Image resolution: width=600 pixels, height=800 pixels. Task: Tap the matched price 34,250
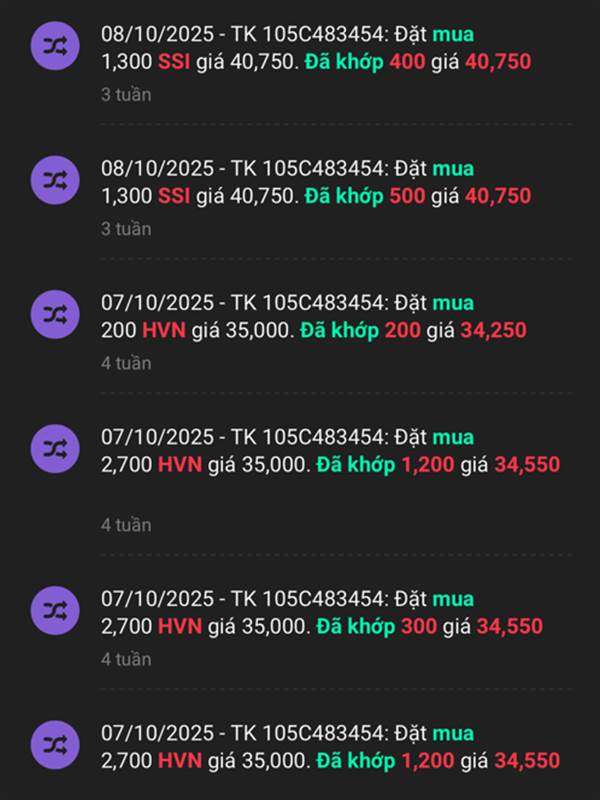click(x=493, y=330)
